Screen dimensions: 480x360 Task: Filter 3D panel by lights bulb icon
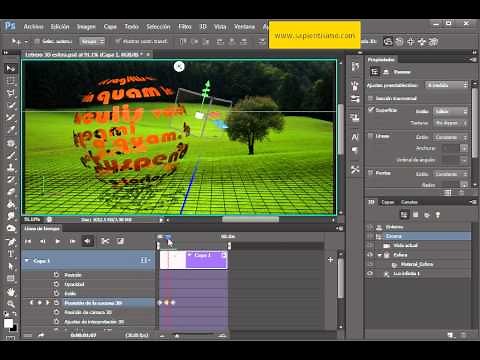point(438,215)
